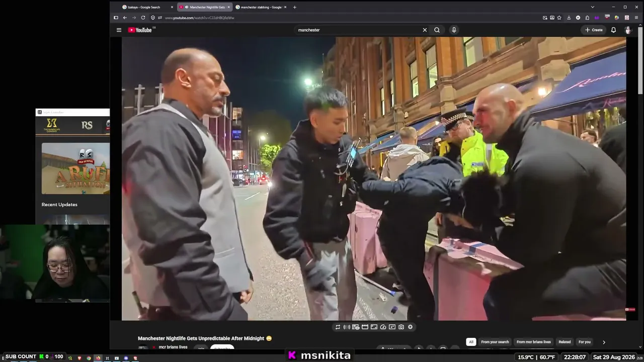Image resolution: width=644 pixels, height=362 pixels.
Task: Open the YouTube guide hamburger menu
Action: (119, 30)
